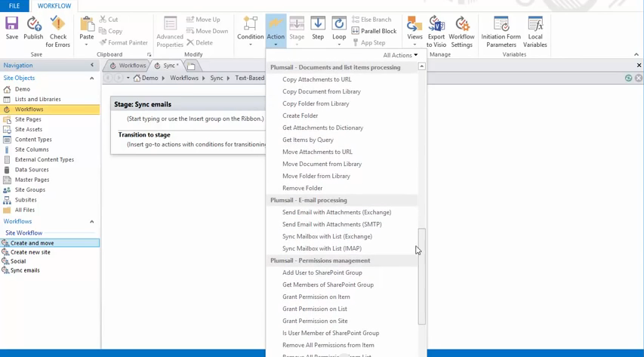644x357 pixels.
Task: Click the action list scroll-up arrow
Action: click(422, 66)
